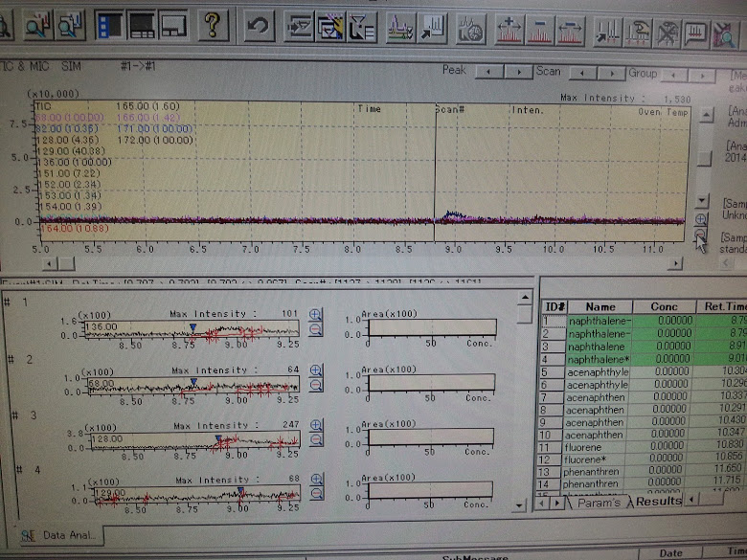Click the arrow-to-spectrum bars icon

[x=433, y=28]
